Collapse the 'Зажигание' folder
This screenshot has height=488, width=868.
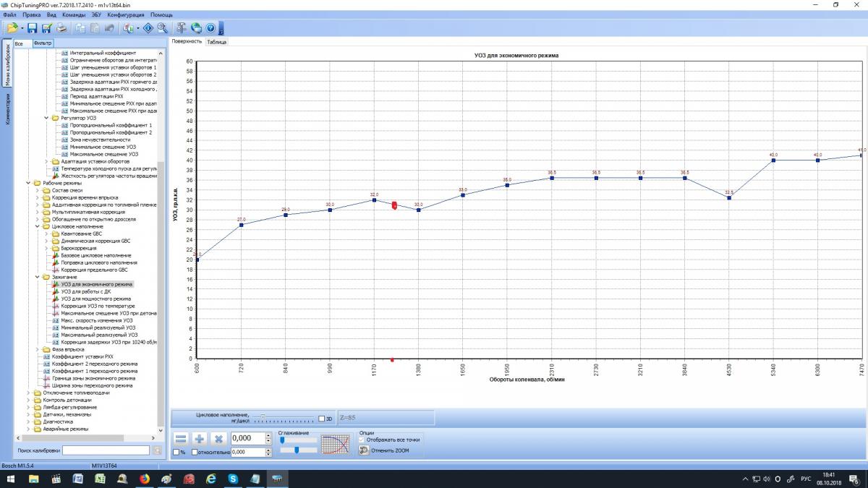tap(37, 277)
